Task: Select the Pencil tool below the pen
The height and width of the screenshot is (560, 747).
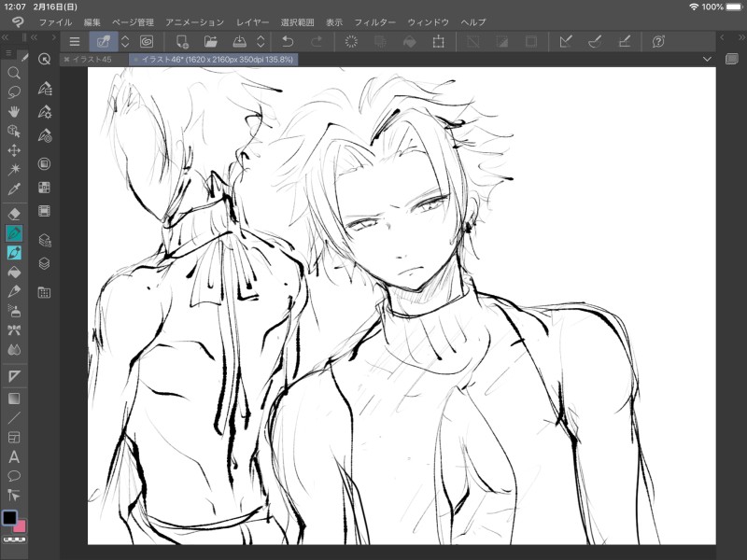Action: [14, 253]
